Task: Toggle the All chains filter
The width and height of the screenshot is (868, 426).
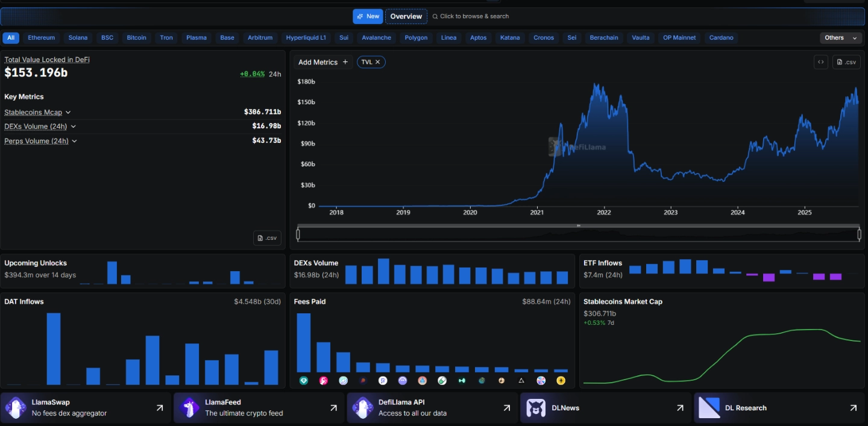Action: pyautogui.click(x=11, y=37)
